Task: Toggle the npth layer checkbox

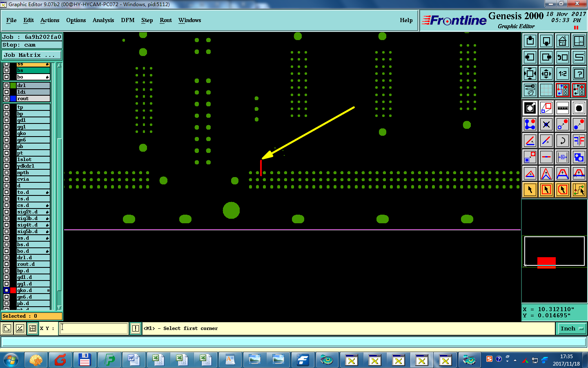Action: [x=7, y=173]
